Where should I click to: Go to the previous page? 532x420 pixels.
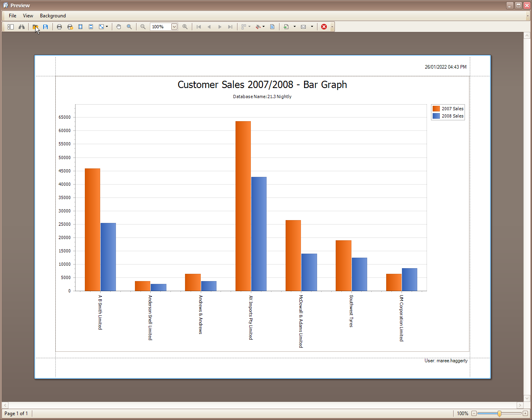click(209, 27)
